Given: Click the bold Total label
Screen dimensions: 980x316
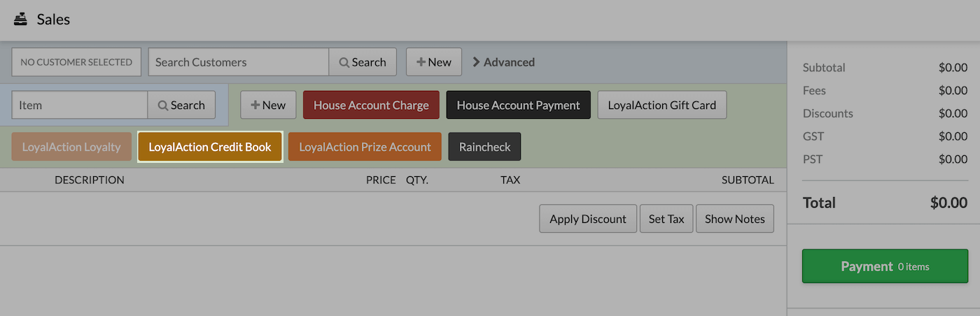Looking at the screenshot, I should tap(819, 203).
